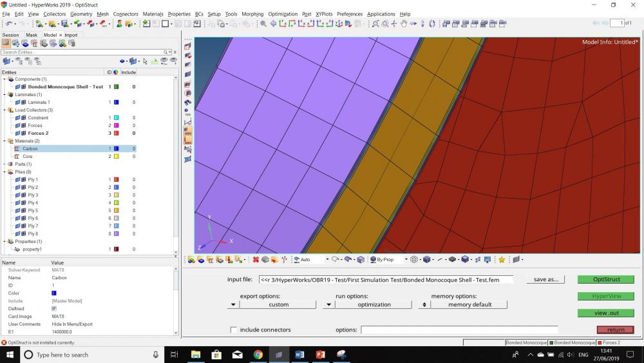Open the By Prop color mode dropdown
644x363 pixels.
(406, 259)
